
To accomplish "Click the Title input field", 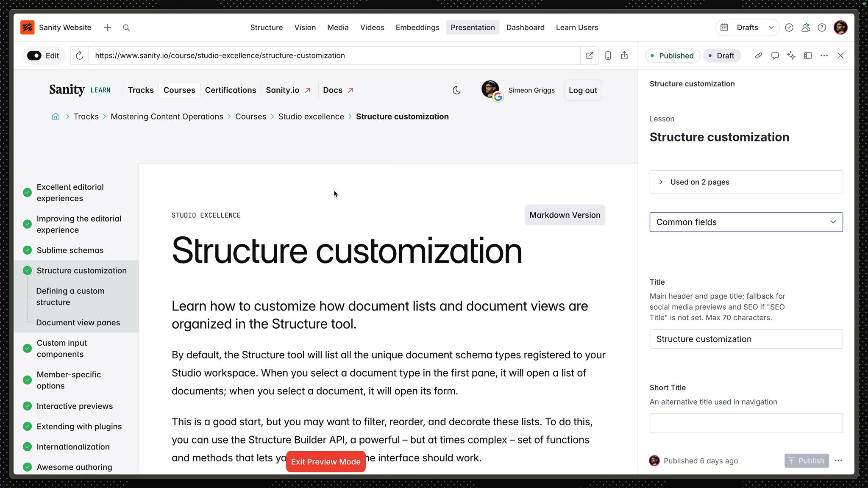I will (x=746, y=339).
